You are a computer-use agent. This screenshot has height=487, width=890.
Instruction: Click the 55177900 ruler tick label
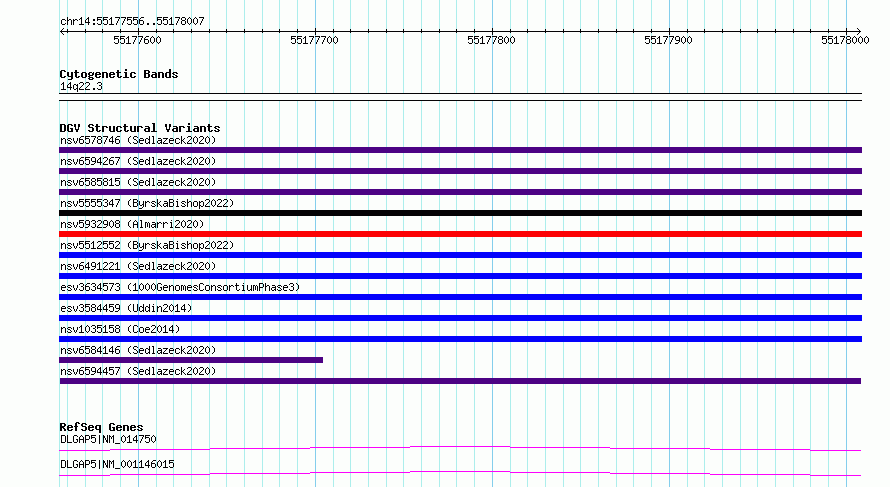[x=668, y=40]
